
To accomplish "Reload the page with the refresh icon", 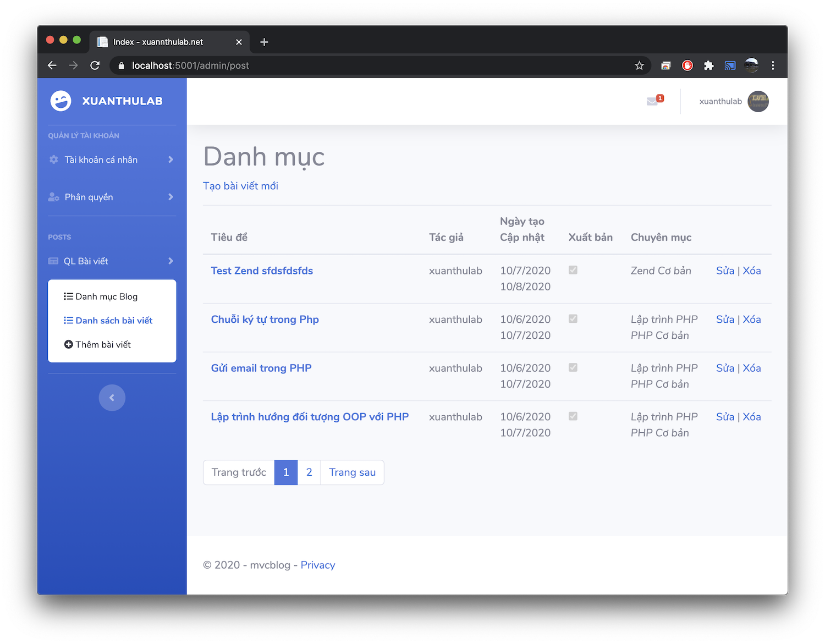I will 95,65.
